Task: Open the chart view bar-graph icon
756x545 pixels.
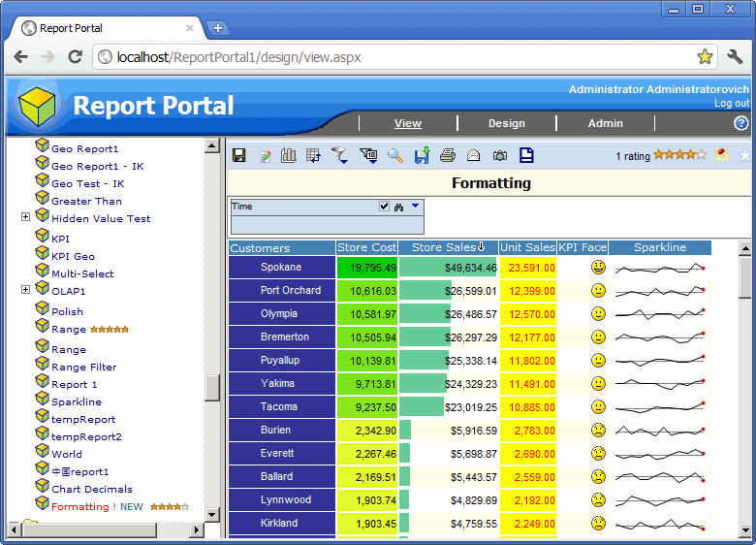Action: pos(289,155)
